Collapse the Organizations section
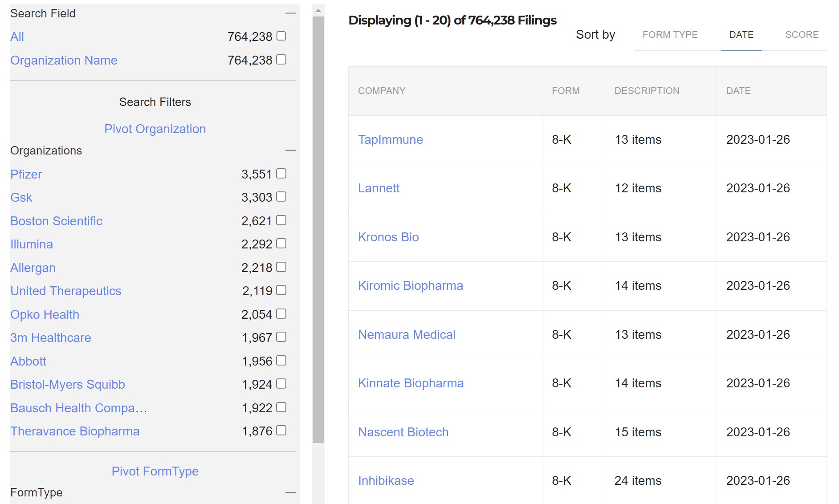The width and height of the screenshot is (839, 504). pyautogui.click(x=290, y=150)
